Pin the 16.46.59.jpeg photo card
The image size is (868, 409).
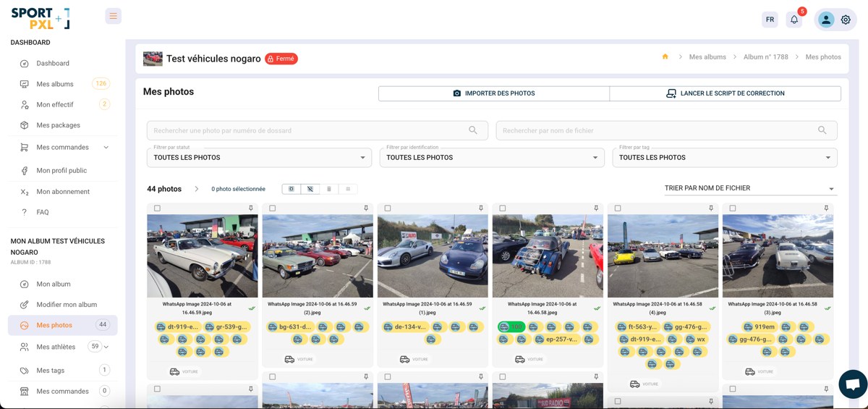pyautogui.click(x=251, y=208)
